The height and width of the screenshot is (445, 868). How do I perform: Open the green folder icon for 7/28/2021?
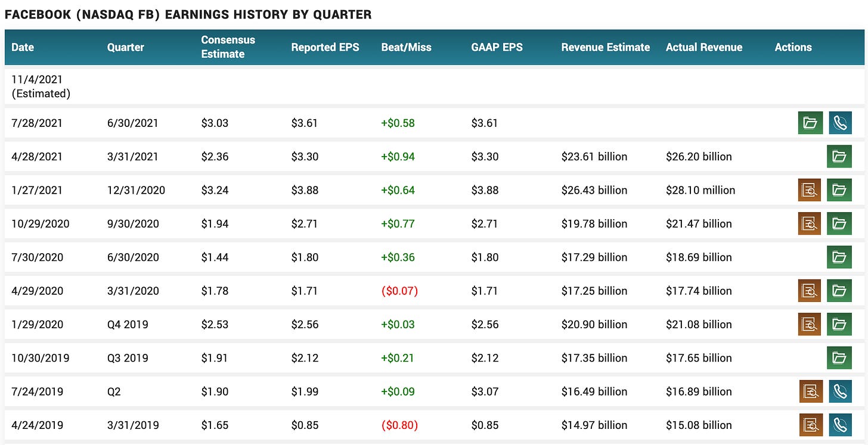tap(810, 123)
